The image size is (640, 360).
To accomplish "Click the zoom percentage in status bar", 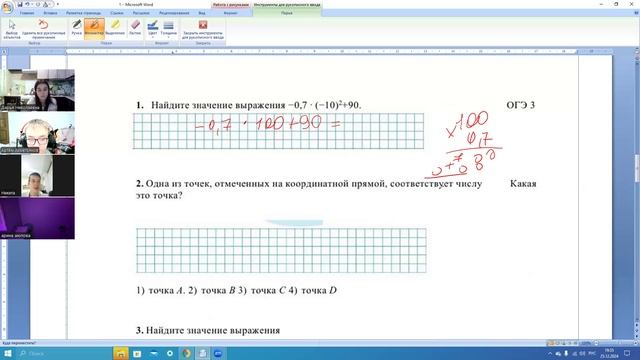I will [586, 343].
